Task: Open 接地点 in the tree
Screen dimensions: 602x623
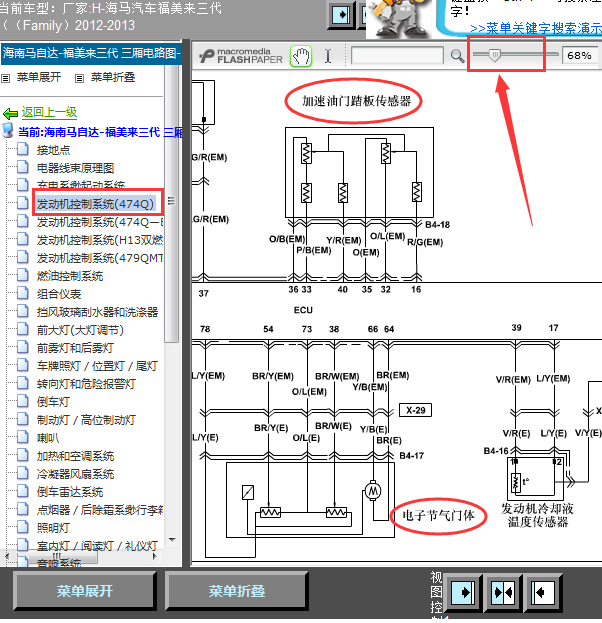Action: pyautogui.click(x=53, y=150)
